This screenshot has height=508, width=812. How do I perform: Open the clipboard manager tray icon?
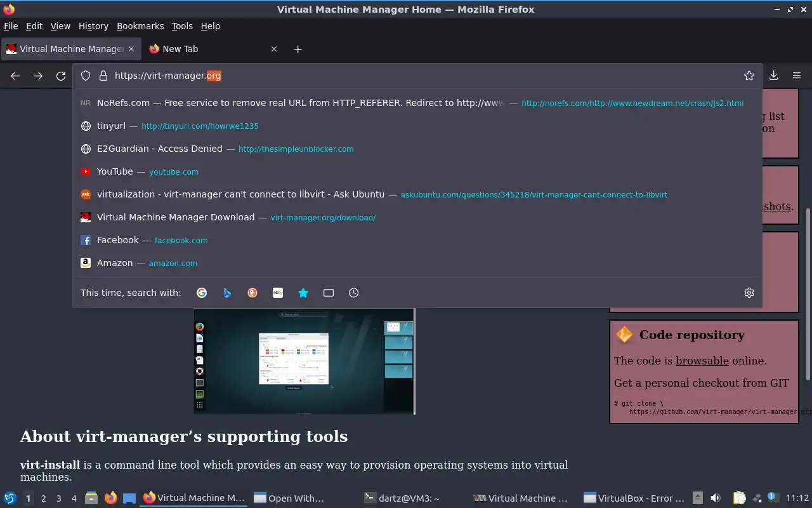739,498
